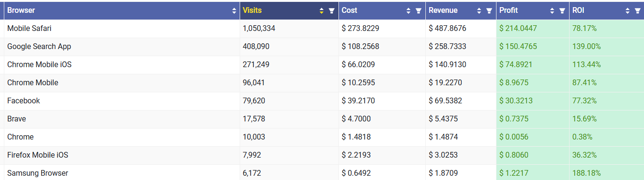Sort by the Profit sort arrows
Screen dimensions: 644x180
552,10
